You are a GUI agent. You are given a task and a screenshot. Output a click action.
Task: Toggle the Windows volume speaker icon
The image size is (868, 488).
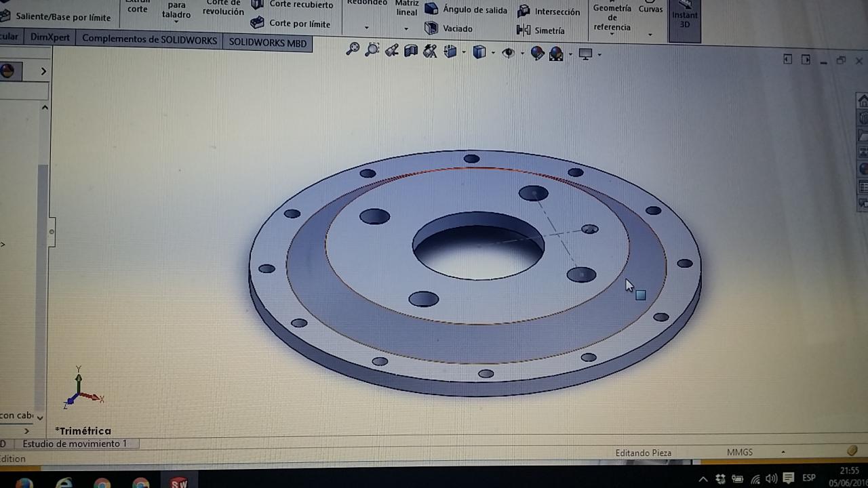click(771, 479)
